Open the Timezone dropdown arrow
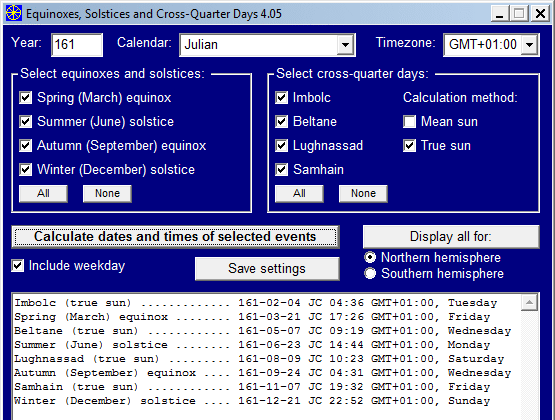 click(x=529, y=45)
